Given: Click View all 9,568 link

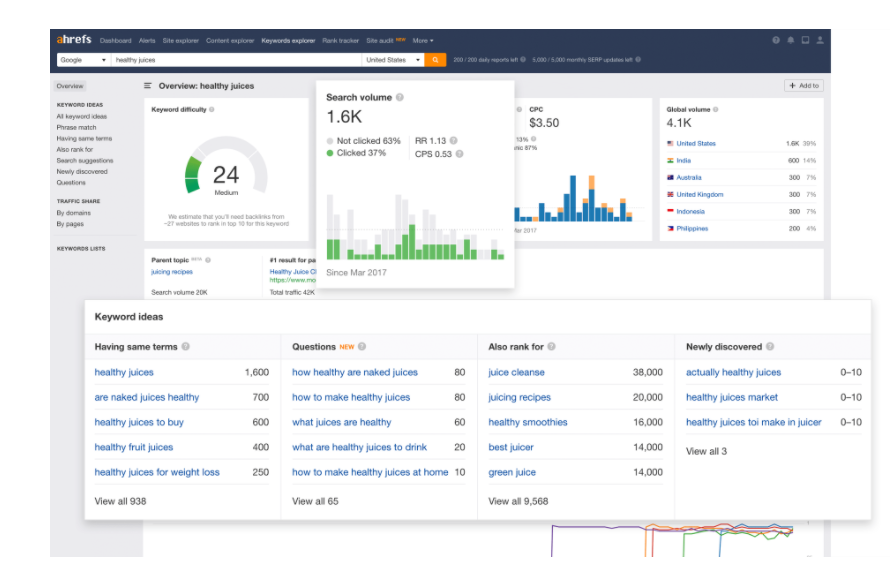Looking at the screenshot, I should [518, 502].
